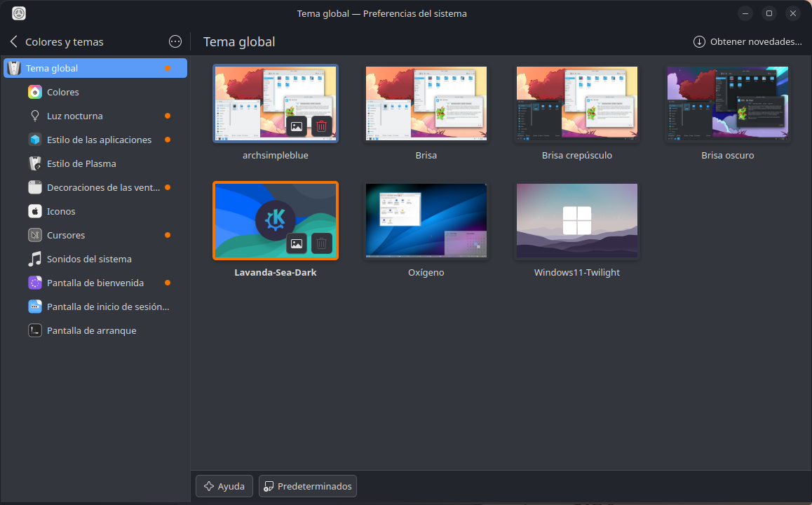Open Sonidos del sistema music note icon
This screenshot has height=505, width=812.
coord(35,259)
